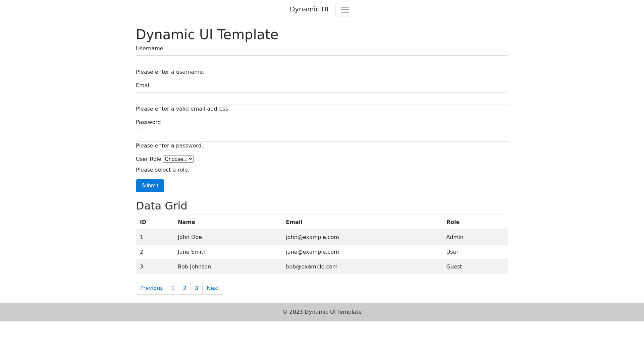Select Choose... in the role combo box
644x362 pixels.
178,159
